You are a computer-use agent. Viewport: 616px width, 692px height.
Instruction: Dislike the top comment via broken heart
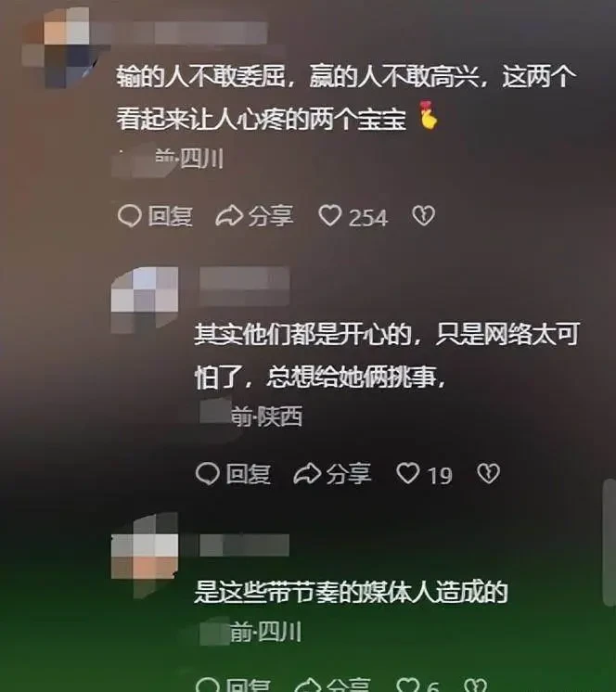424,216
